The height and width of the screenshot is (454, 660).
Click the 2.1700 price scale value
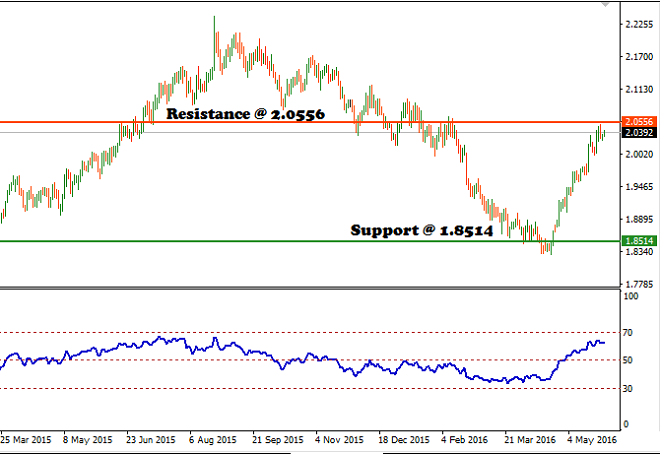tap(639, 56)
